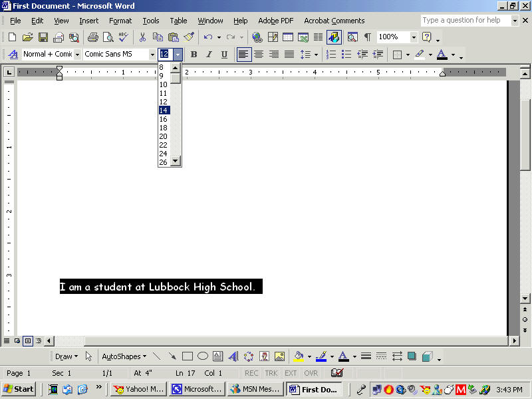Insert a diagram or organization chart
Screen dimensions: 532x399
pos(249,356)
